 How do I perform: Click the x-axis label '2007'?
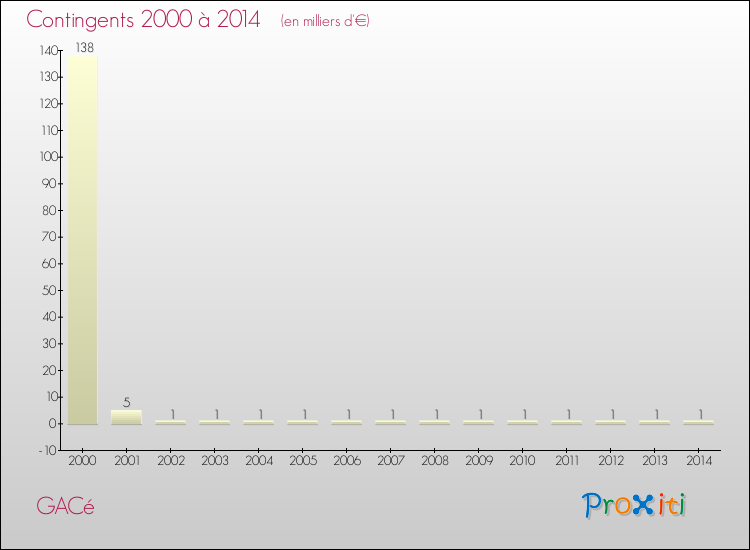coord(391,461)
